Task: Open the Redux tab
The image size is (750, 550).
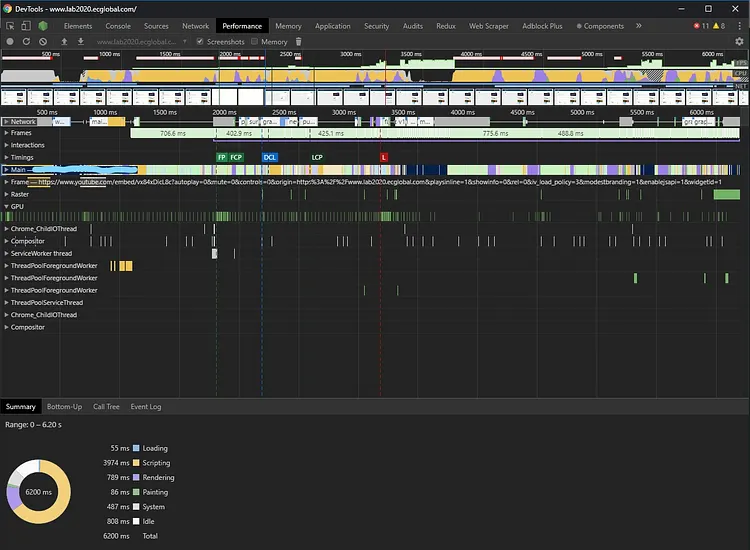Action: pyautogui.click(x=446, y=26)
